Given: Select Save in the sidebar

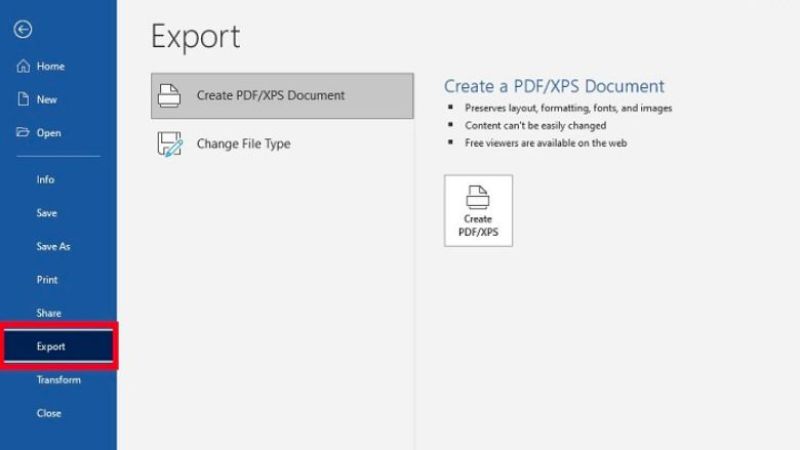Looking at the screenshot, I should coord(47,213).
